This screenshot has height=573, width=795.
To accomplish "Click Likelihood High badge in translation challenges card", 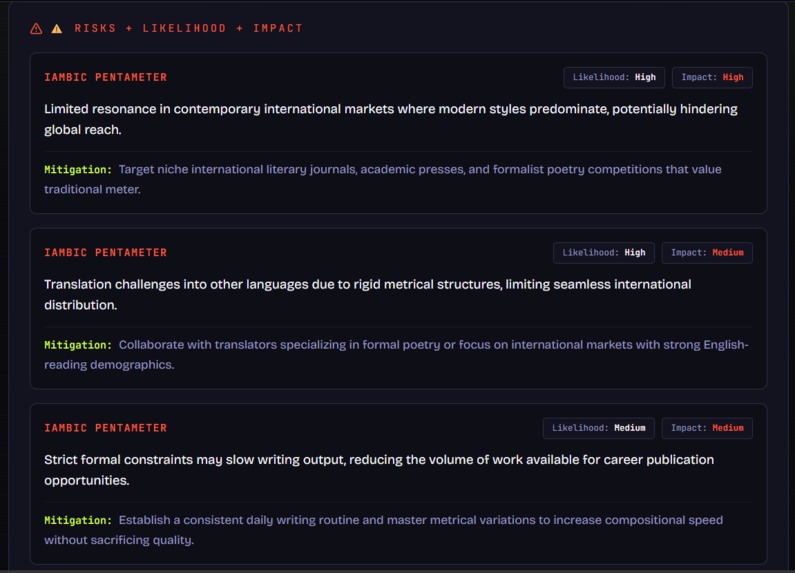I will point(604,253).
